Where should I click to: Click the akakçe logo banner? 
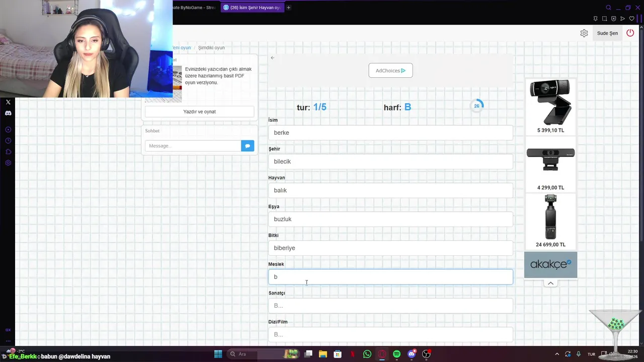click(x=550, y=264)
